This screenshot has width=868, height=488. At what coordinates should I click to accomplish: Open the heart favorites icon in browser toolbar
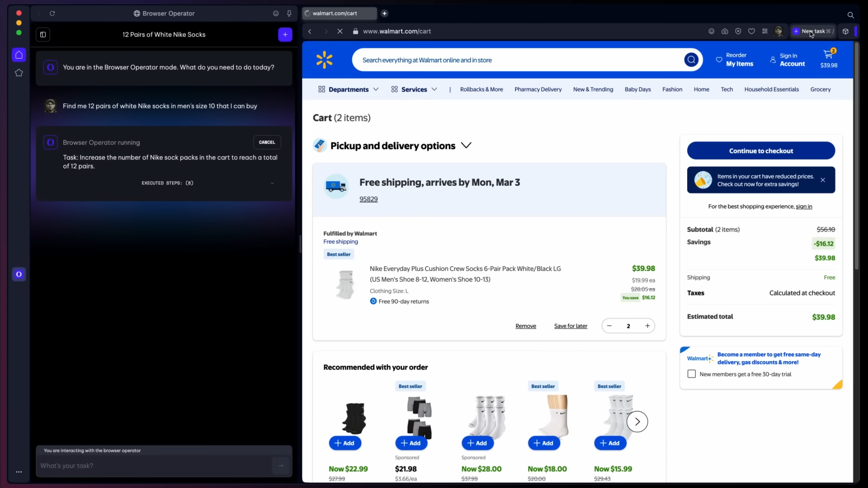pos(752,31)
